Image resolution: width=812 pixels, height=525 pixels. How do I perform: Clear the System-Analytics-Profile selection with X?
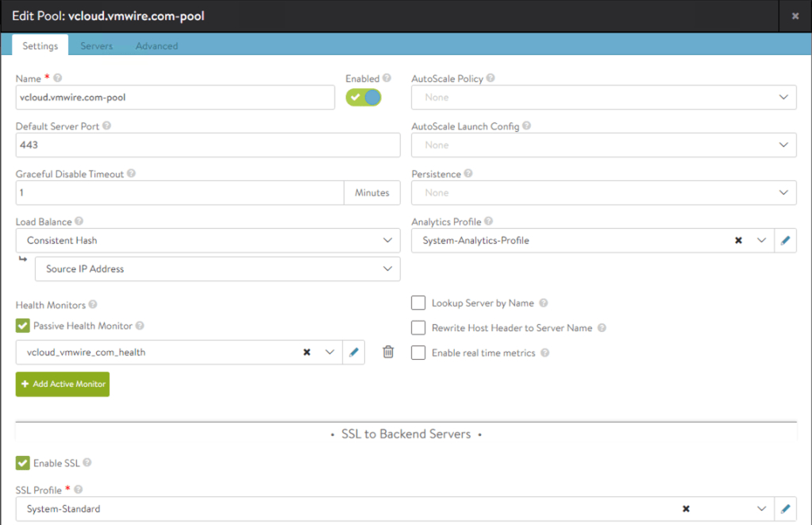(x=738, y=241)
